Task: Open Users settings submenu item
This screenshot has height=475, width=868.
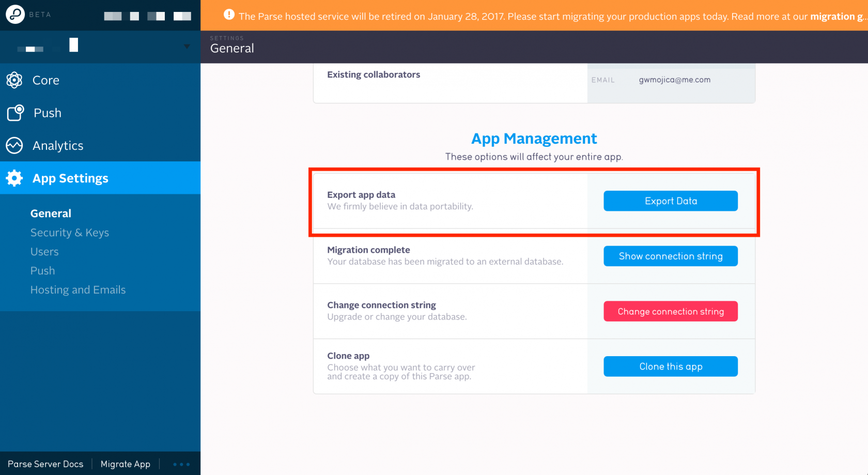Action: (44, 252)
